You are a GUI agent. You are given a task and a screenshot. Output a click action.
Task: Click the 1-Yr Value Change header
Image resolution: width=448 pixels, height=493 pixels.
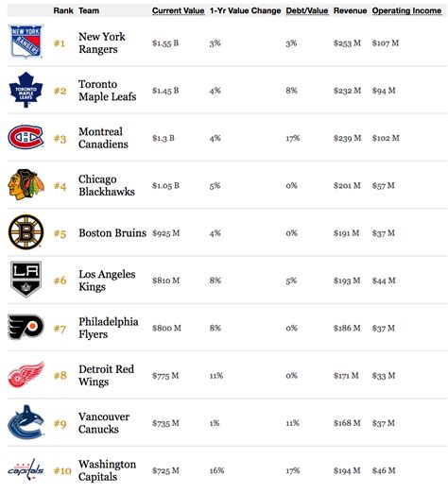245,10
